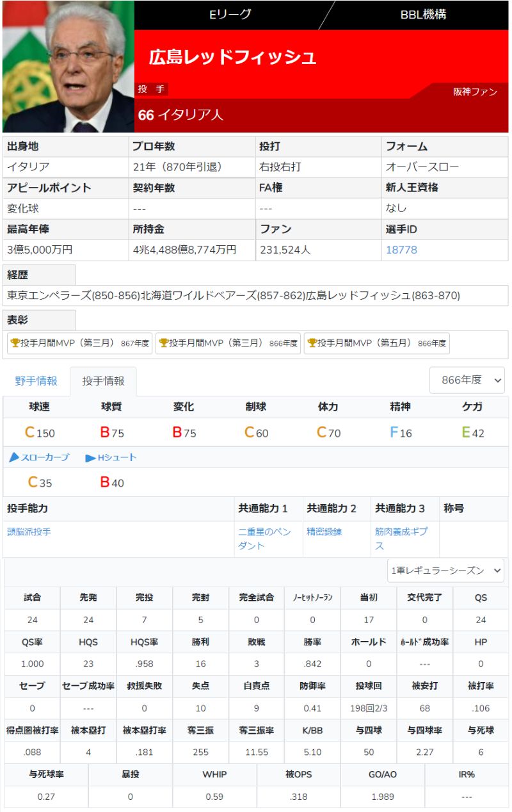Select Eリーグ in the top header
Viewport: 512px width, 812px height.
pyautogui.click(x=230, y=14)
